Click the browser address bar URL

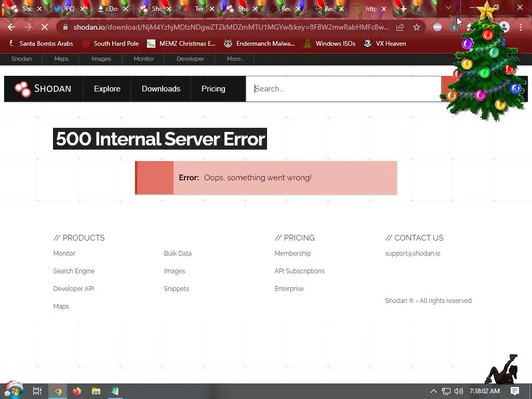tap(231, 27)
